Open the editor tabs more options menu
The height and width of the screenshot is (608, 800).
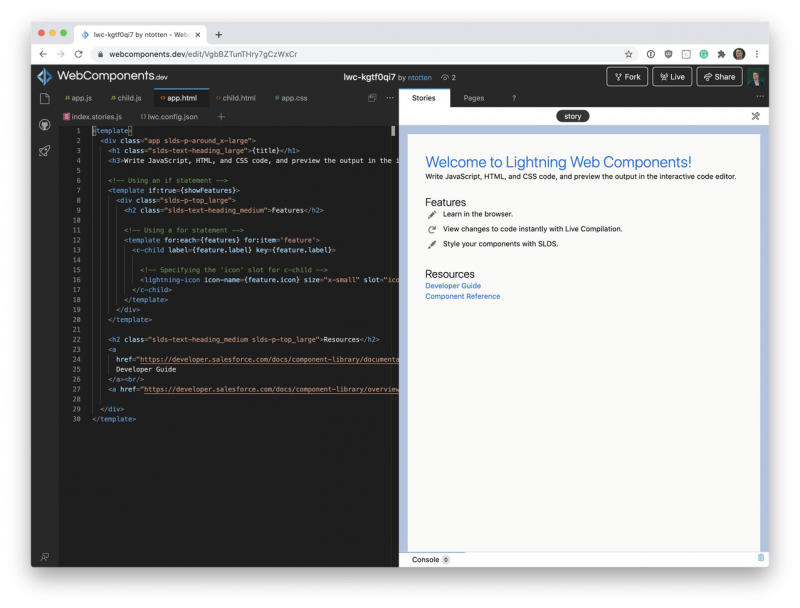coord(390,97)
